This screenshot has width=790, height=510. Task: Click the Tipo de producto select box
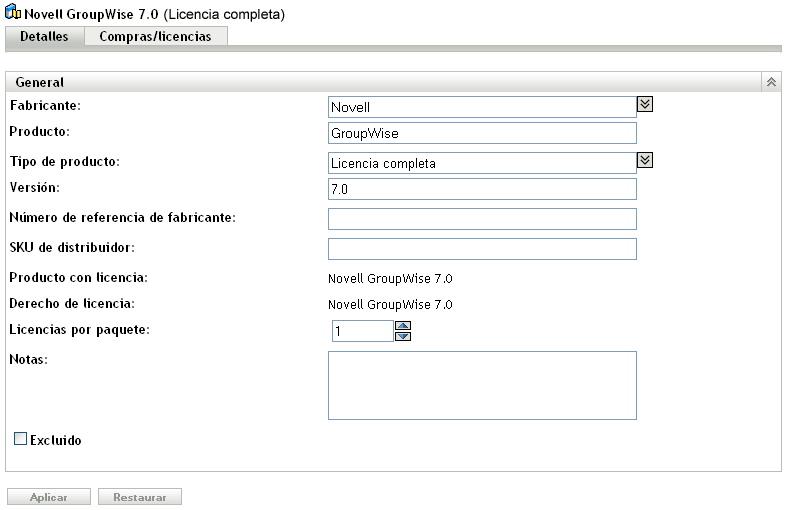coord(482,163)
